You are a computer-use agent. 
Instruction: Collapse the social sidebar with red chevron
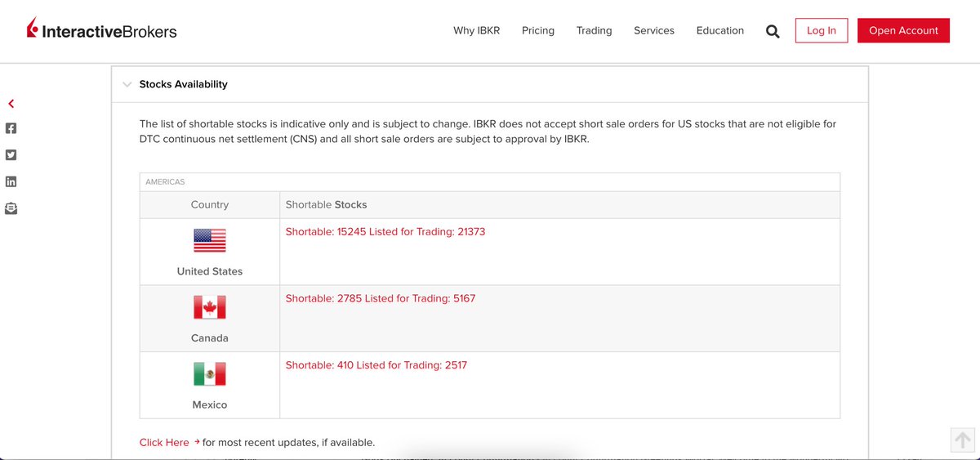[11, 104]
